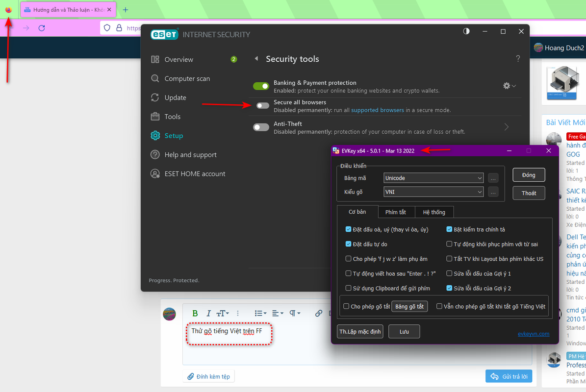
Task: Click the ellipsis button beside Bảng mã
Action: [x=493, y=178]
